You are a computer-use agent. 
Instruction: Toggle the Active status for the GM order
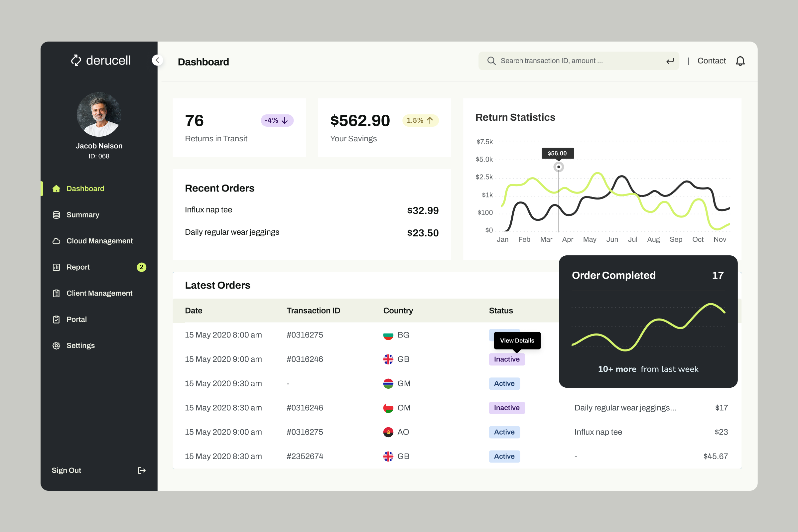(504, 383)
